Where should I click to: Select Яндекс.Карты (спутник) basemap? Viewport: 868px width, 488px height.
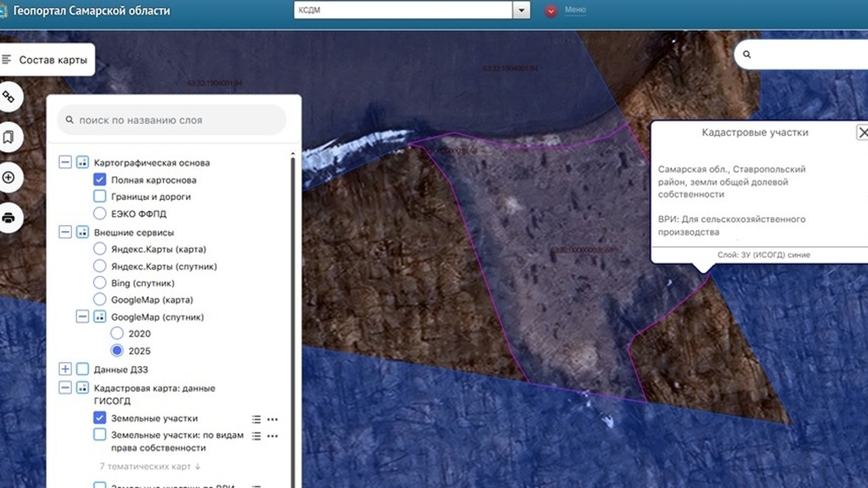coord(100,266)
